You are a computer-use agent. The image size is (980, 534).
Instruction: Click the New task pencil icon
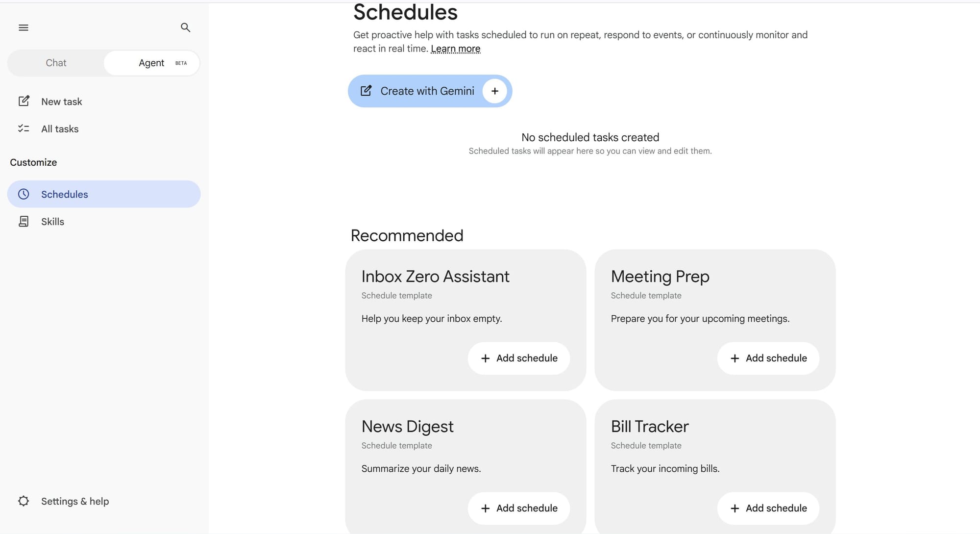pyautogui.click(x=24, y=101)
